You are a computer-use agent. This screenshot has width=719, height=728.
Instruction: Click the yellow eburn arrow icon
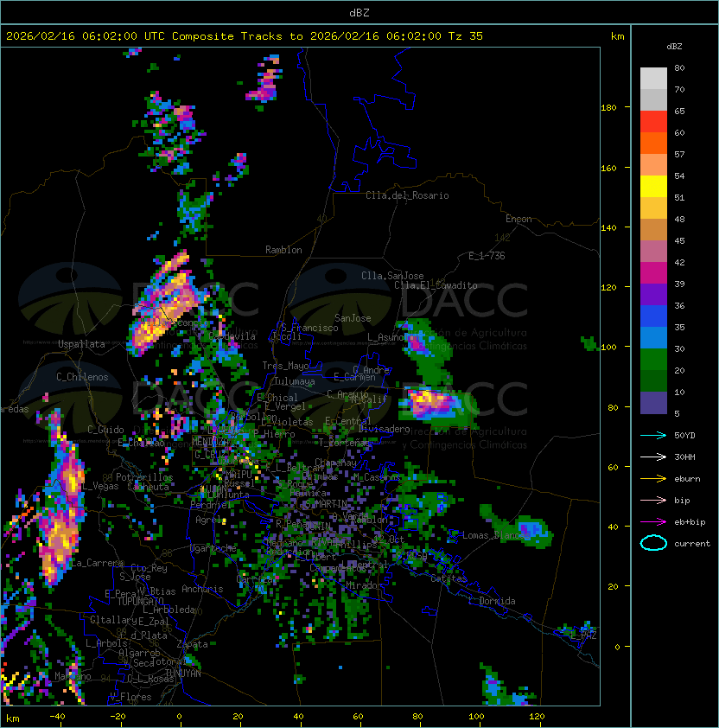(x=653, y=479)
